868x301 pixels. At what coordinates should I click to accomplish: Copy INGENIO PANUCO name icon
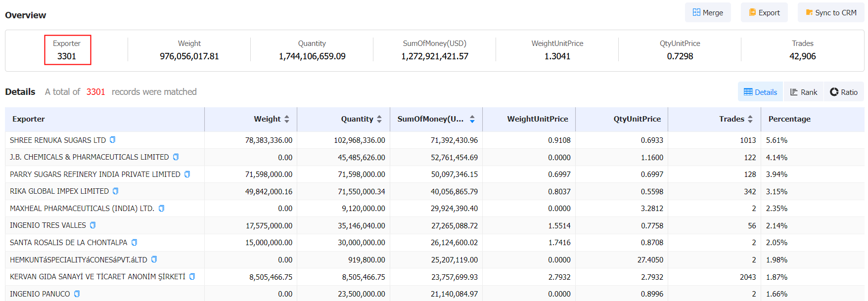pos(77,294)
